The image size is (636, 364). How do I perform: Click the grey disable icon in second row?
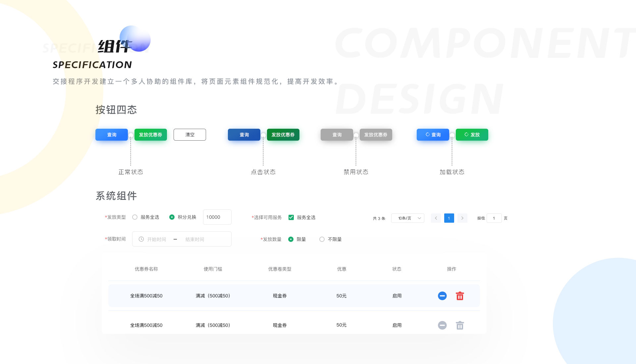click(442, 325)
